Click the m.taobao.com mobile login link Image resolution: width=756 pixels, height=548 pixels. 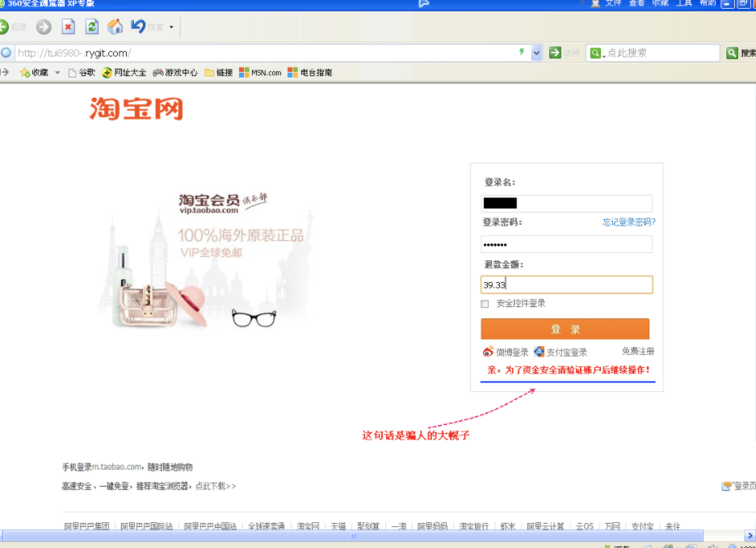point(116,467)
